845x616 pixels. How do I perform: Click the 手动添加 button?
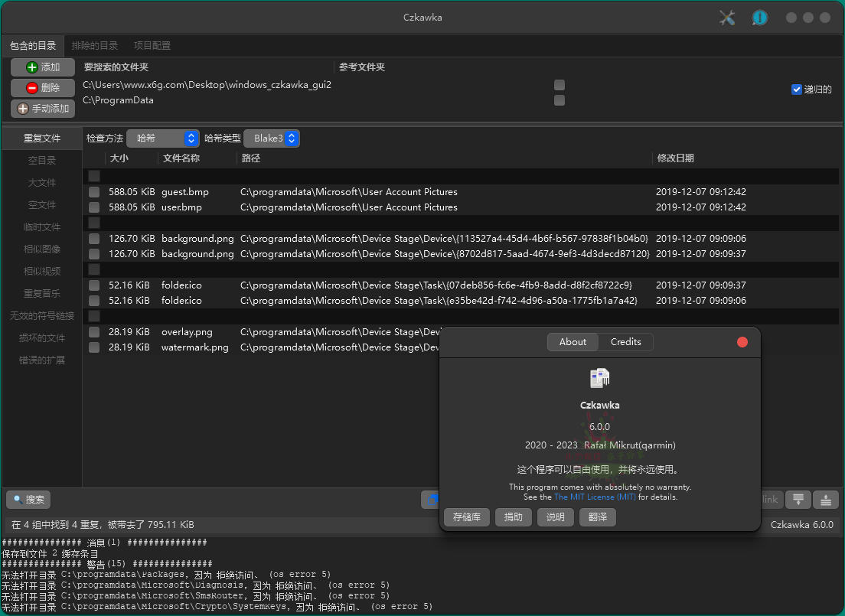pyautogui.click(x=42, y=108)
